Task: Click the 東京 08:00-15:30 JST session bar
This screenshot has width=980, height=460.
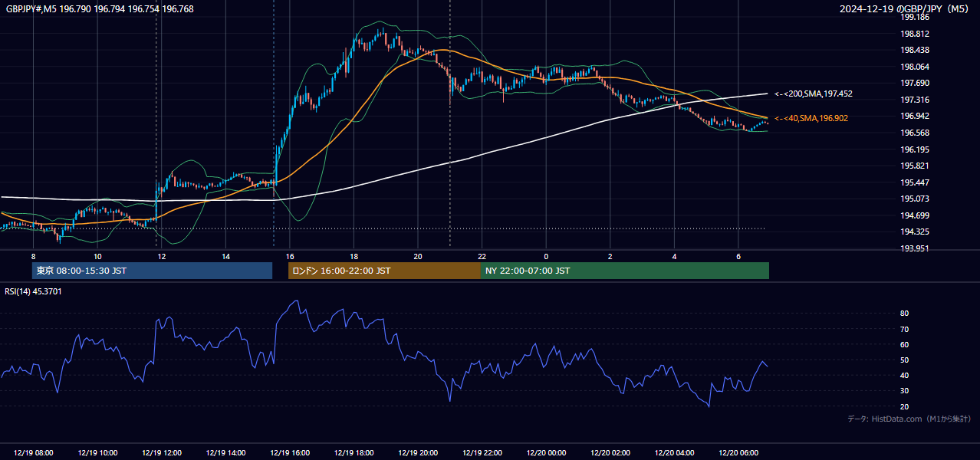Action: click(152, 271)
